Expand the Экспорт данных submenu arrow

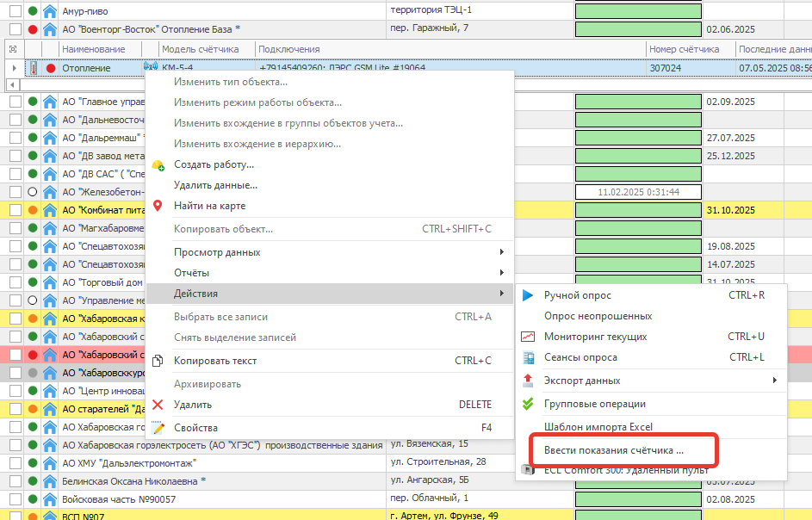pyautogui.click(x=775, y=381)
